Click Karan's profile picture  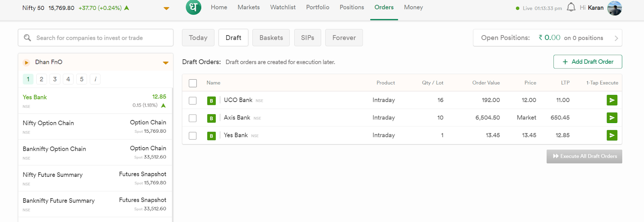tap(614, 8)
